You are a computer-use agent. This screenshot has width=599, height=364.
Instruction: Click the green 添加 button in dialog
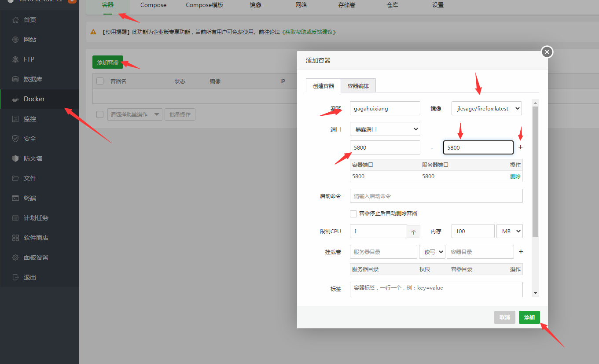pos(529,317)
